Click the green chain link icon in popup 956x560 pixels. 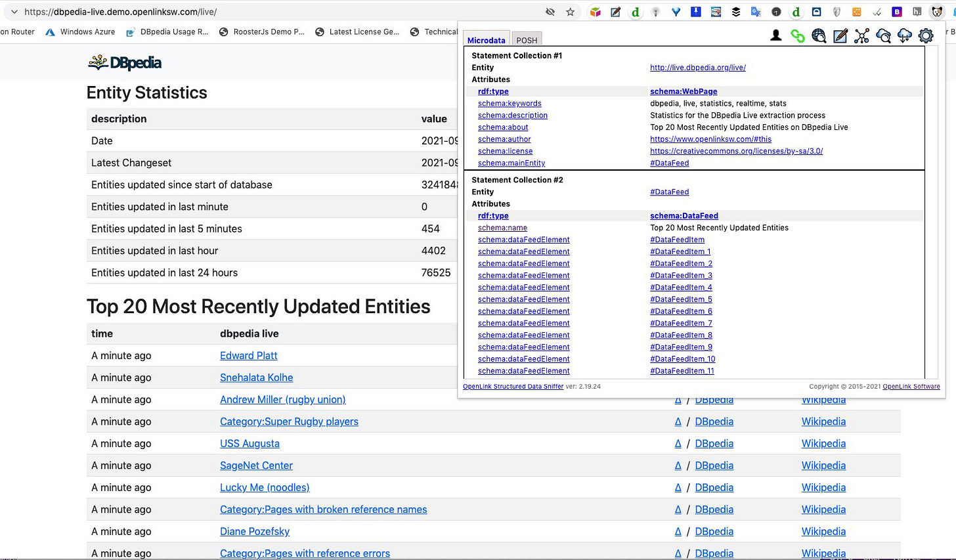pyautogui.click(x=798, y=36)
